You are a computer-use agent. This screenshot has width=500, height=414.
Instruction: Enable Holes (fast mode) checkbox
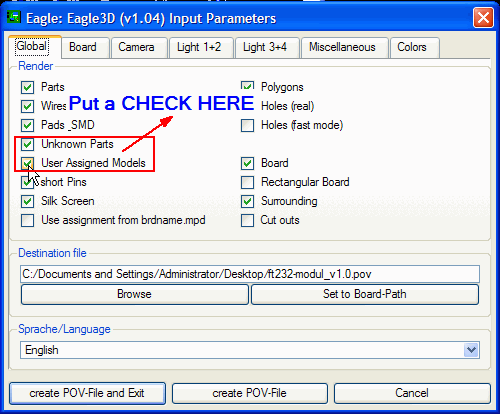247,125
